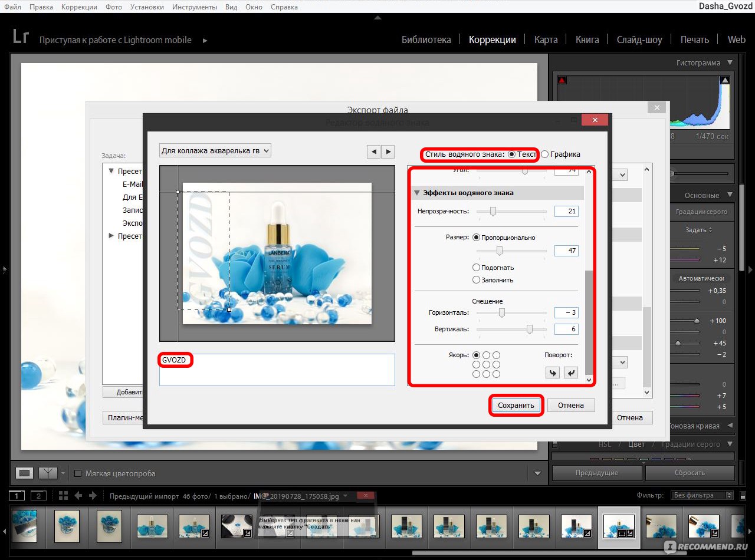Play the Lightroom mobile getting-started arrow

point(205,40)
